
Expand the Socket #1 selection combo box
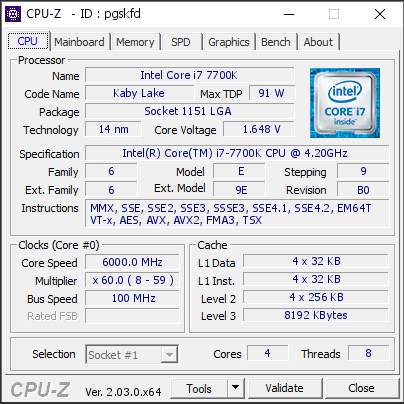pyautogui.click(x=132, y=354)
